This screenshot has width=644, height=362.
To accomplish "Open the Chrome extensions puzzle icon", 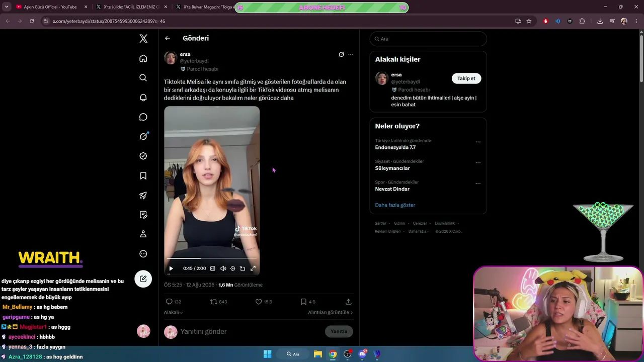I will [582, 21].
